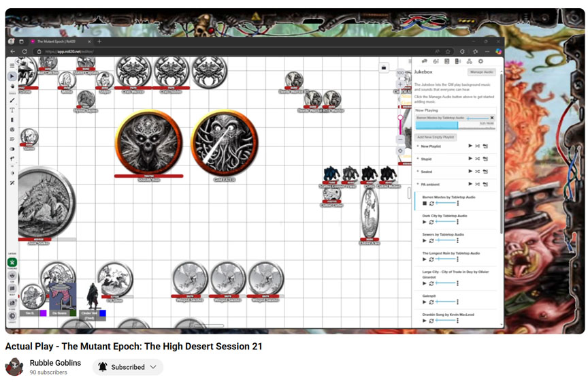Image resolution: width=588 pixels, height=382 pixels.
Task: Open options menu for Barren Wastes track
Action: (458, 204)
